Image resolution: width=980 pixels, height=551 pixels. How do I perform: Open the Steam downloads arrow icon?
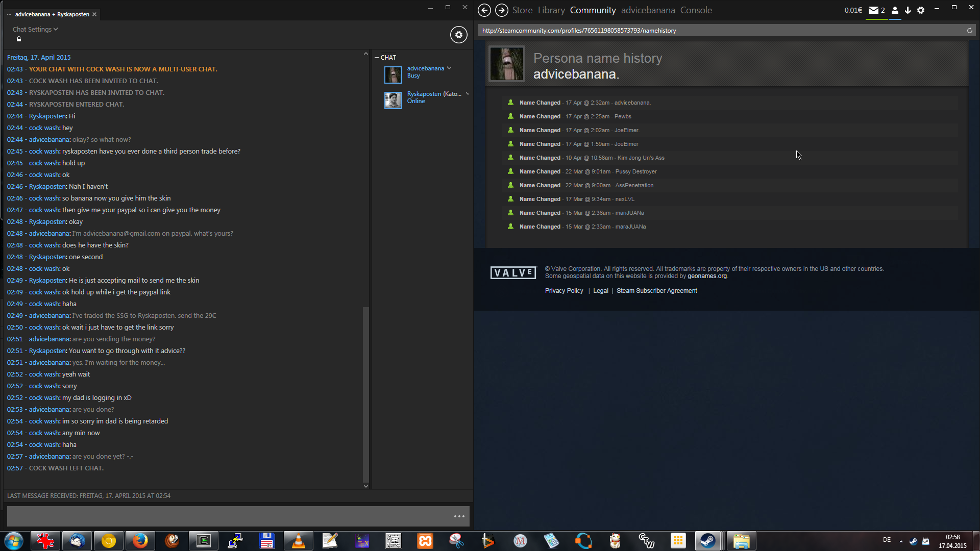coord(908,10)
